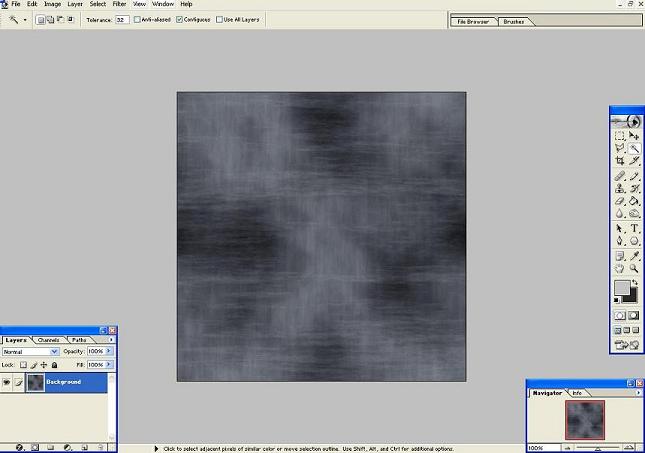Open the Fill percentage arrow
Screen dimensions: 645x453
(109, 365)
